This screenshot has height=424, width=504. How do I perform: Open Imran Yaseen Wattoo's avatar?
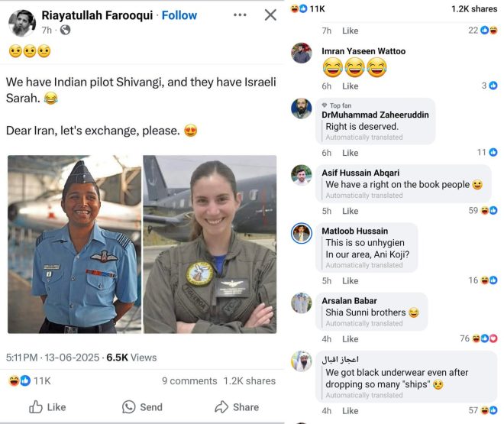coord(301,53)
